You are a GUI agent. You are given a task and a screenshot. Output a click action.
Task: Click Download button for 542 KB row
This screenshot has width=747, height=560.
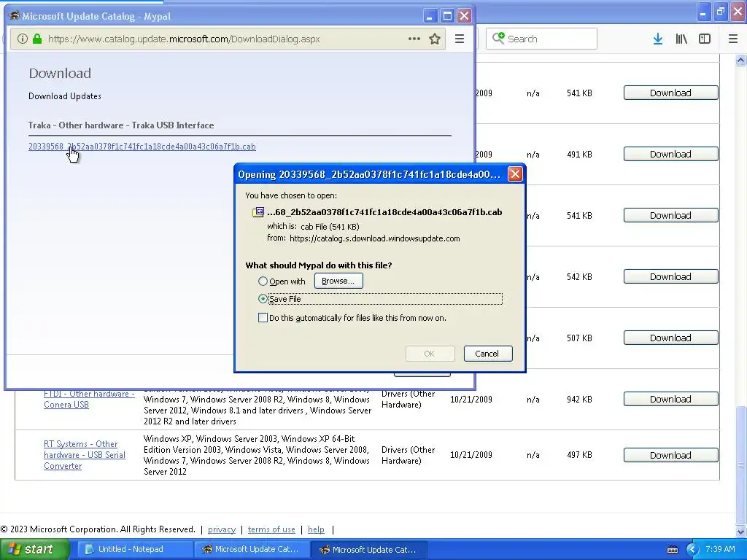click(x=671, y=276)
